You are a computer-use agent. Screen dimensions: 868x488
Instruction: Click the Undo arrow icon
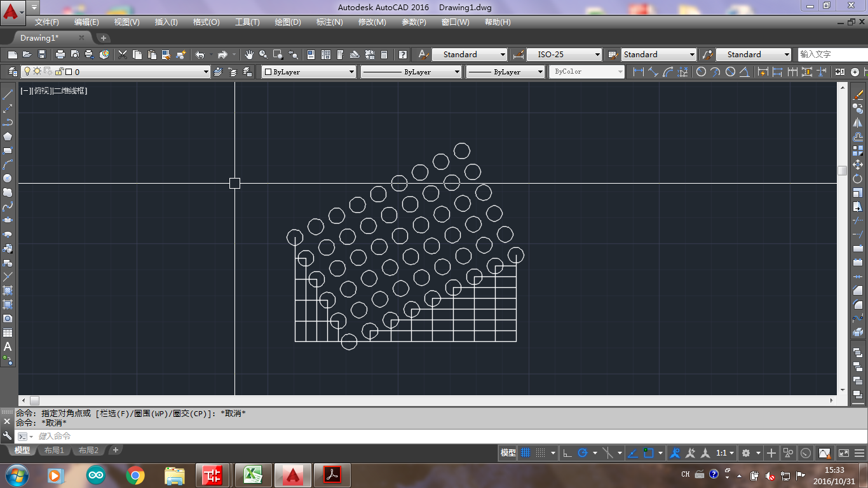[200, 55]
